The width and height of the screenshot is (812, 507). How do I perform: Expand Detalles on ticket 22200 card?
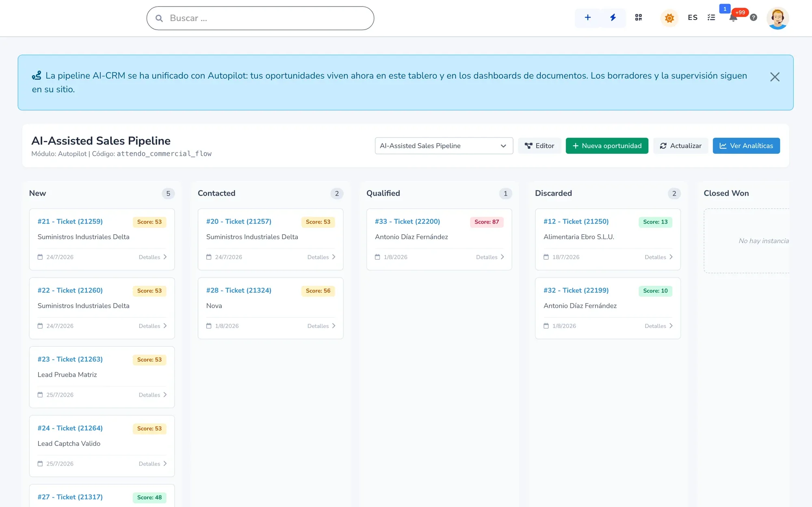click(490, 257)
